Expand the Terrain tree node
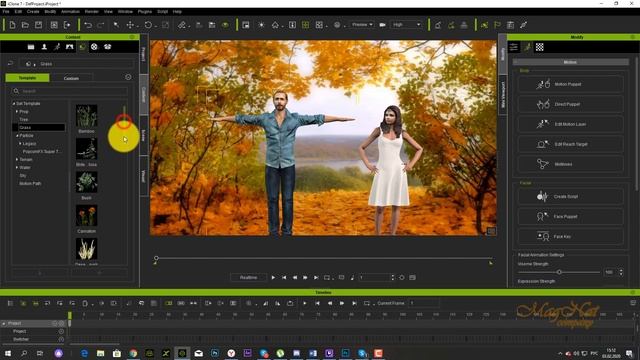Screen dimensions: 640x360 (x=17, y=160)
